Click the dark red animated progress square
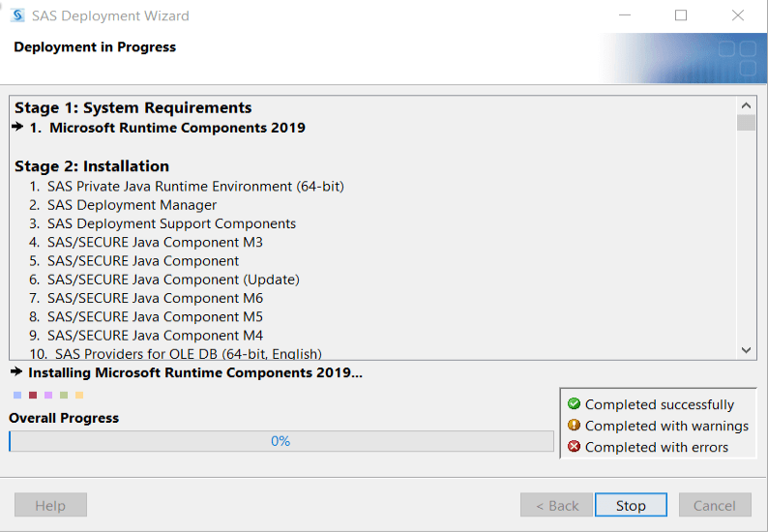Screen dimensions: 768x532 pyautogui.click(x=33, y=395)
